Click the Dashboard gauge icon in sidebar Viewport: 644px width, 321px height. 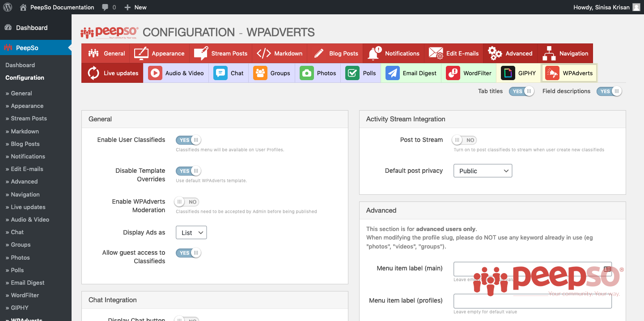pyautogui.click(x=8, y=28)
